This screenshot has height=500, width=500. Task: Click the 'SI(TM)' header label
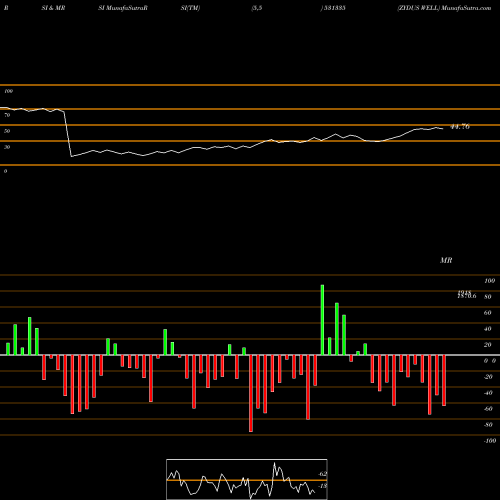[x=190, y=8]
